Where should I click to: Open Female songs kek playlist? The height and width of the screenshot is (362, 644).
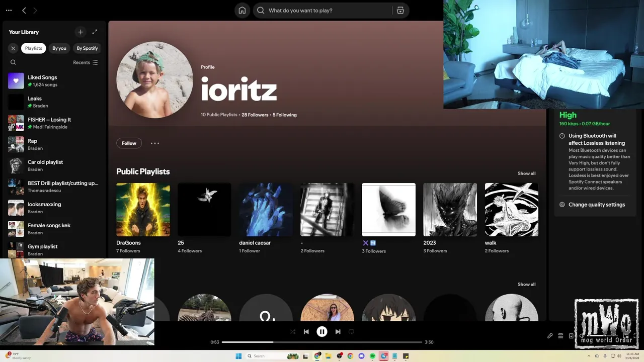coord(54,229)
